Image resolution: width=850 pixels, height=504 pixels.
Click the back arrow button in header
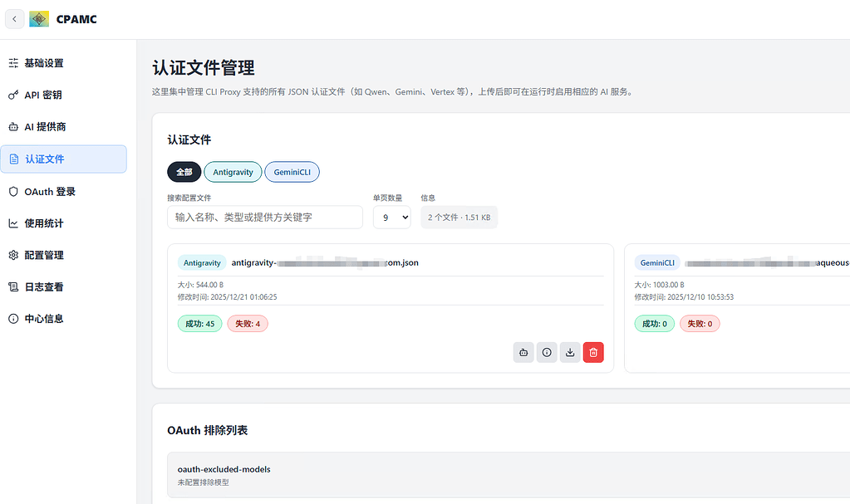click(x=15, y=19)
